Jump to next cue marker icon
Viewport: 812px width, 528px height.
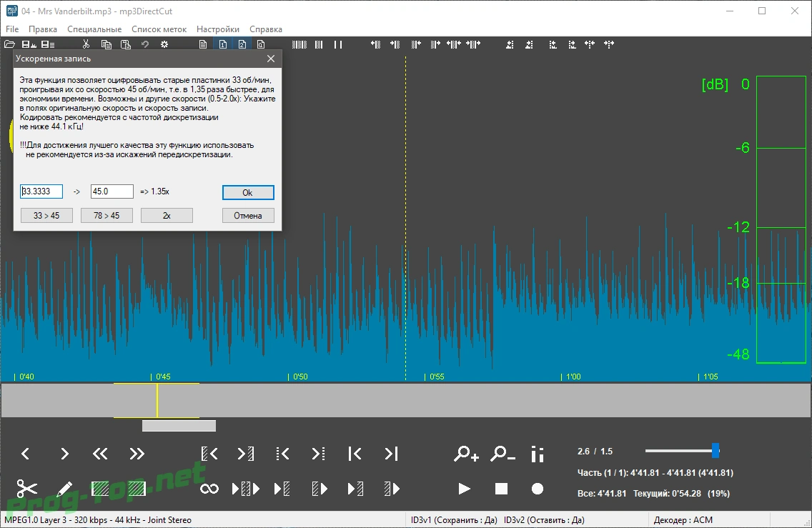(x=319, y=454)
